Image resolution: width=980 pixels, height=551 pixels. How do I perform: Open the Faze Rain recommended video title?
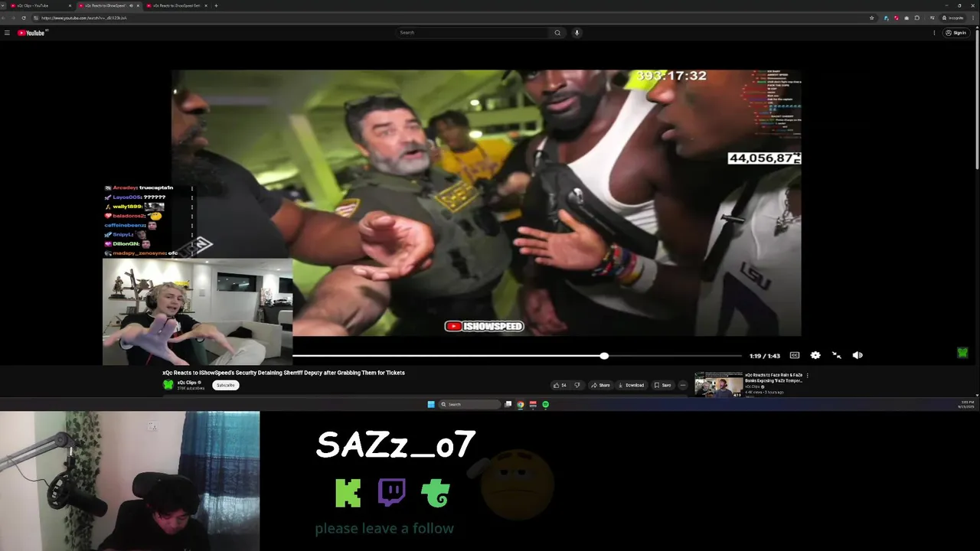773,378
